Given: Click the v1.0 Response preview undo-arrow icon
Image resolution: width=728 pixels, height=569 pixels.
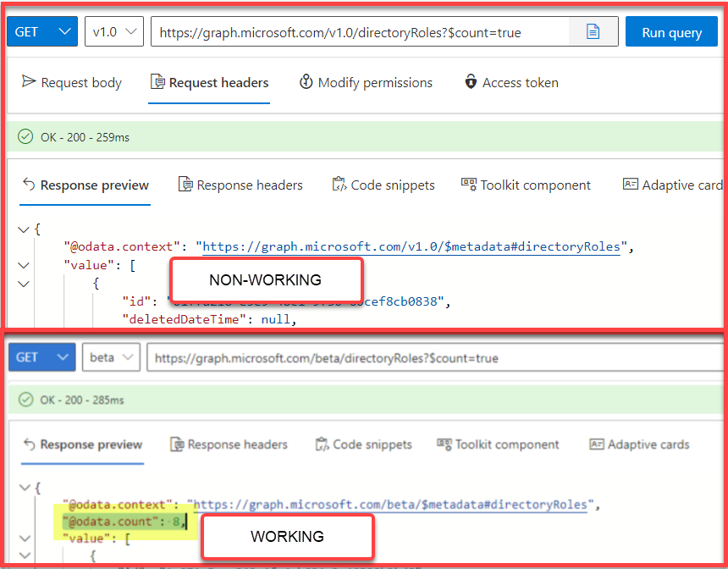Looking at the screenshot, I should coord(30,185).
